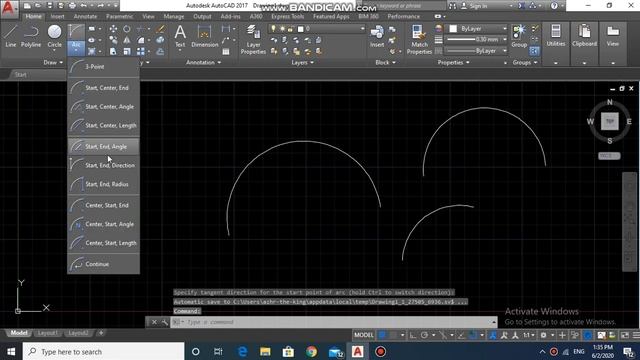Image resolution: width=640 pixels, height=360 pixels.
Task: Click the Table icon in Annotation
Action: tap(226, 52)
